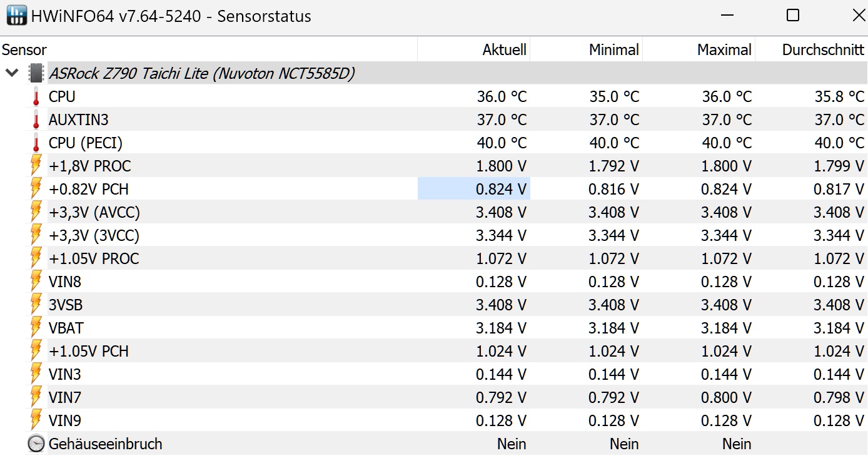Click the Minimal column header
Viewport: 868px width, 468px height.
click(x=613, y=50)
